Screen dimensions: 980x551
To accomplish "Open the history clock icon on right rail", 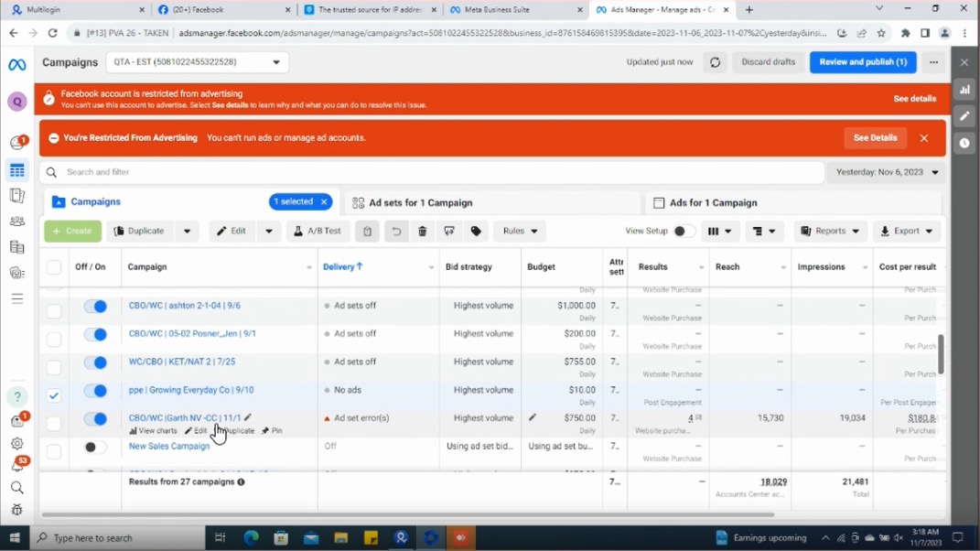I will 965,143.
